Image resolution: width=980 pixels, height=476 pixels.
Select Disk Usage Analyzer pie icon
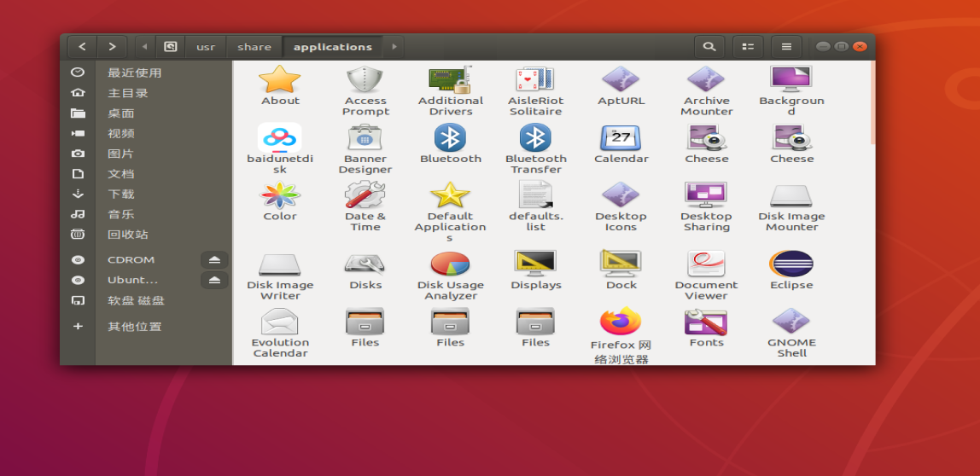450,264
